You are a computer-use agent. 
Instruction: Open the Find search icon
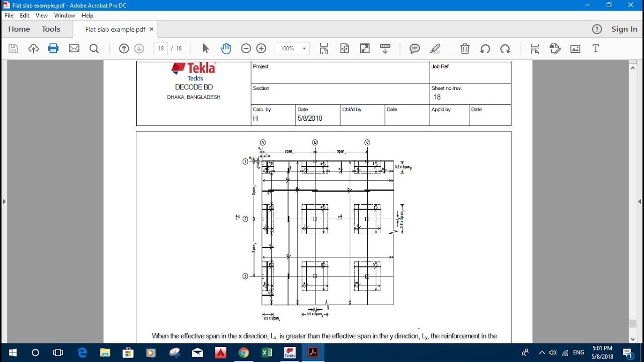(x=94, y=48)
